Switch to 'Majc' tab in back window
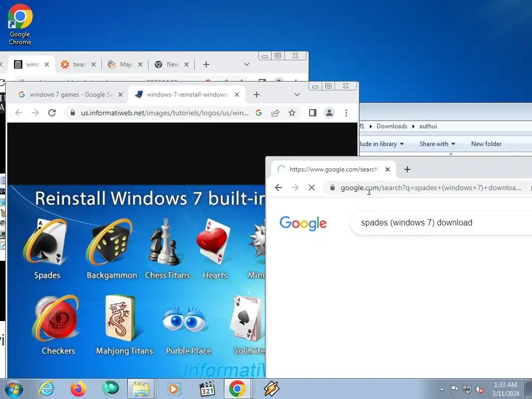Image resolution: width=532 pixels, height=399 pixels. [125, 64]
